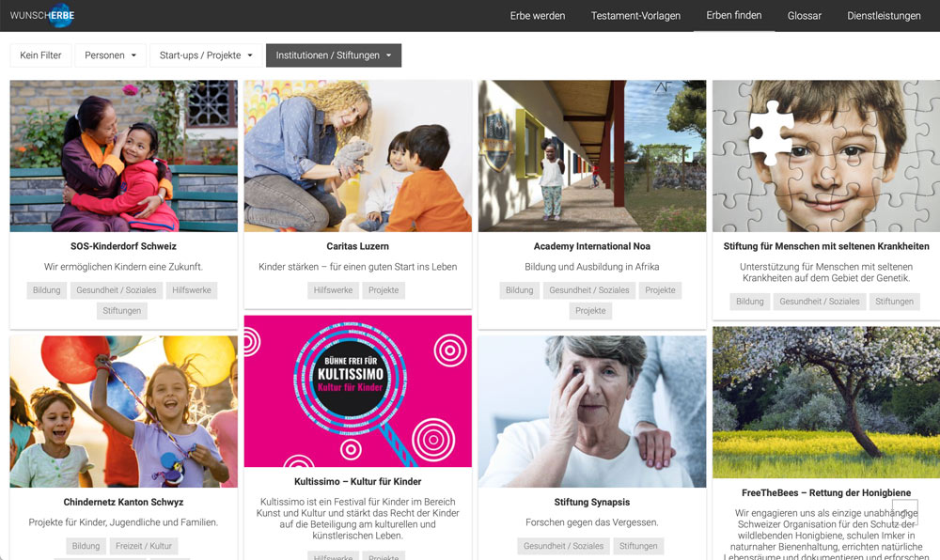Click Bildung tag on Chindernetz card
The height and width of the screenshot is (560, 940).
(x=86, y=546)
